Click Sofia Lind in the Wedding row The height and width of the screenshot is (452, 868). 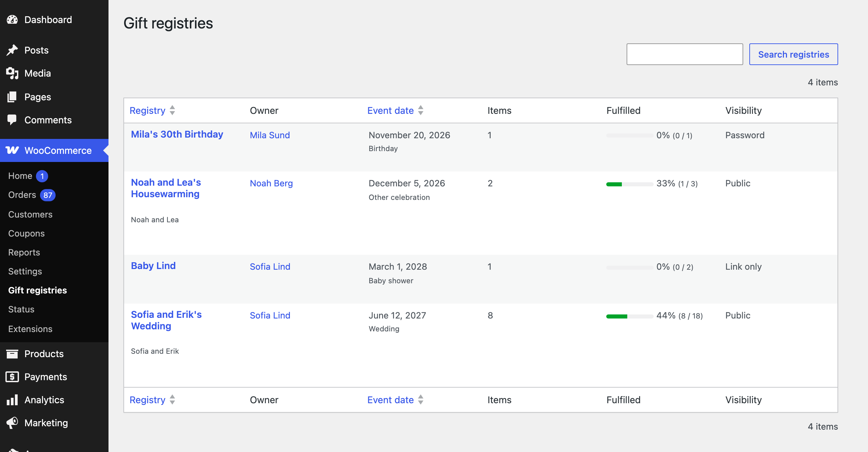pyautogui.click(x=270, y=315)
